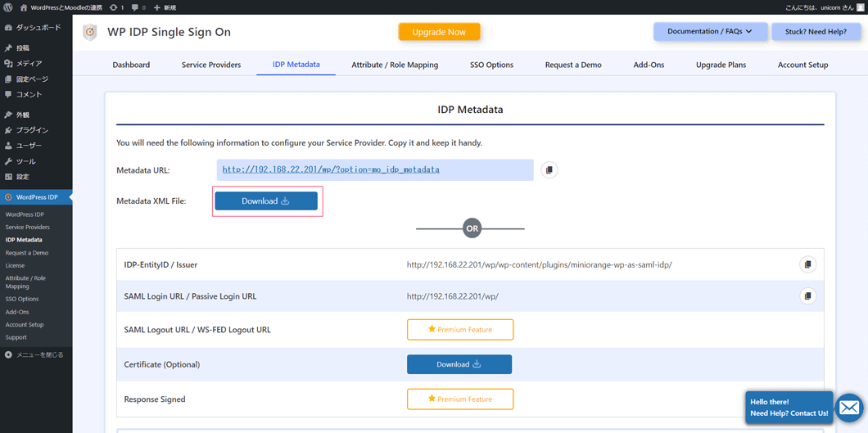Click the miniOrange shield logo
The height and width of the screenshot is (433, 868).
(89, 32)
